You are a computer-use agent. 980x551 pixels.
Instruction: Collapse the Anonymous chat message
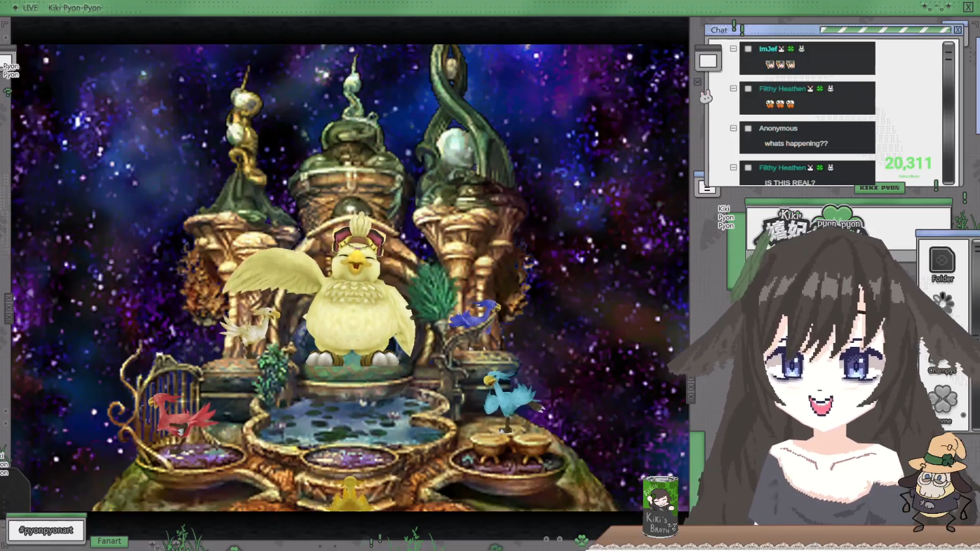734,128
